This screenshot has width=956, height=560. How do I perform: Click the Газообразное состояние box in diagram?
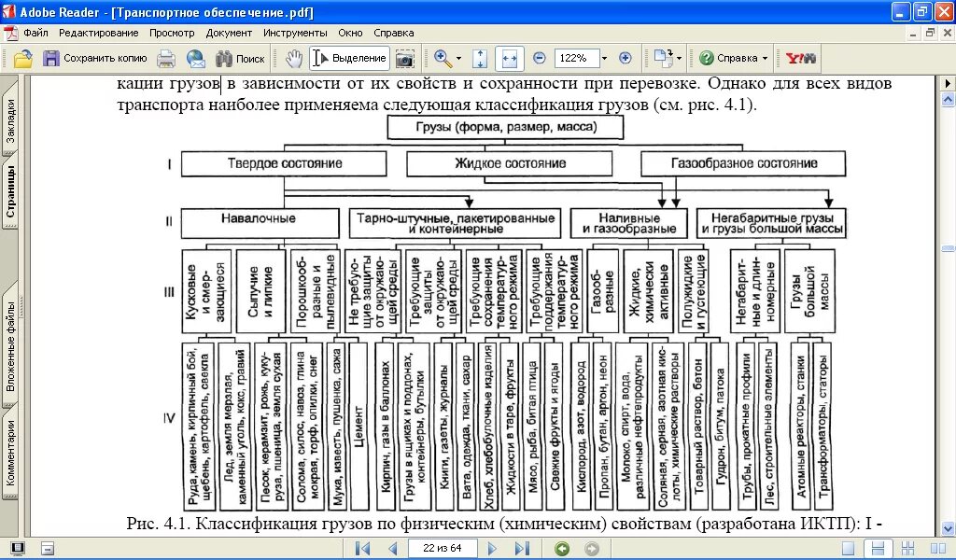743,164
